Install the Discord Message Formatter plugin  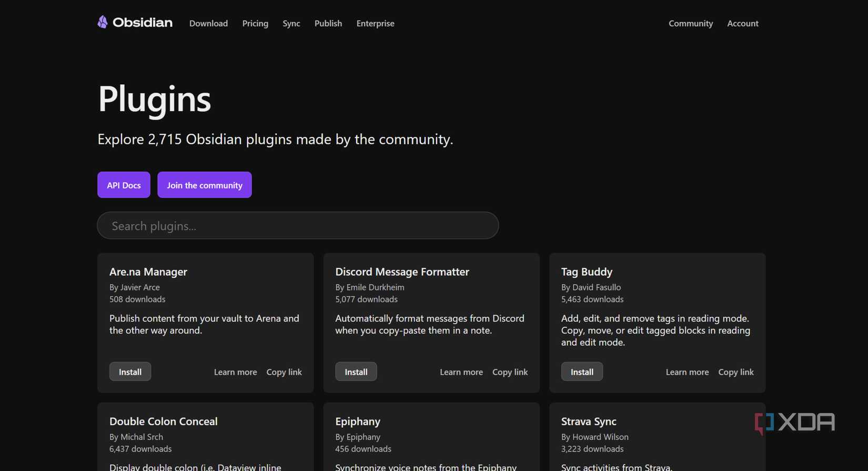(356, 372)
